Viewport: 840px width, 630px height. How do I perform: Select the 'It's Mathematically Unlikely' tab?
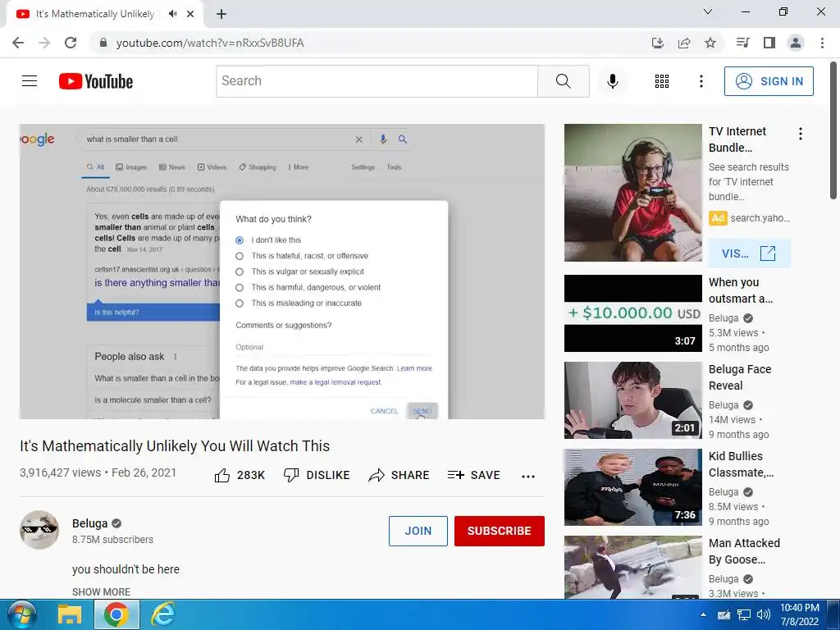[95, 14]
